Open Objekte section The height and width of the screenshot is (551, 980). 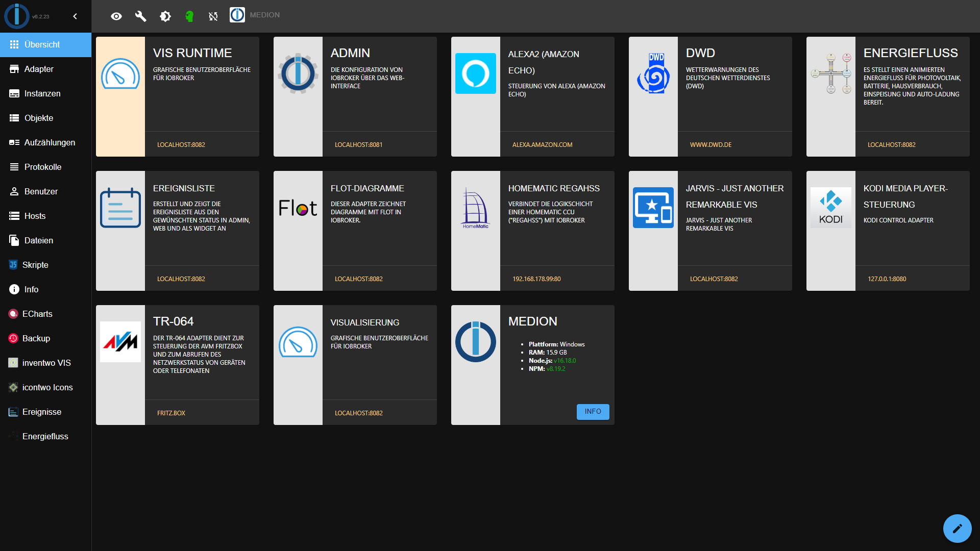point(46,118)
